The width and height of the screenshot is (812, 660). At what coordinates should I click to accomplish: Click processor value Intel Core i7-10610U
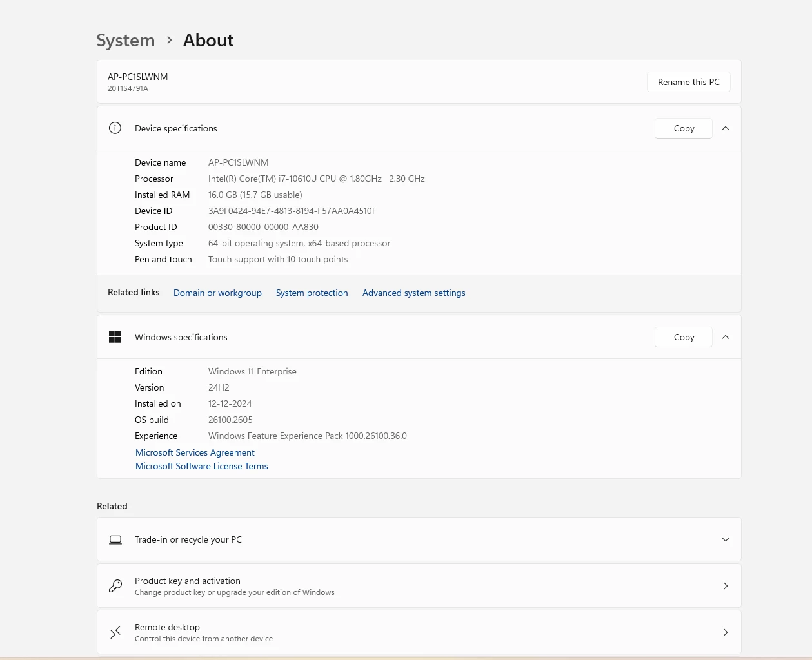click(317, 179)
